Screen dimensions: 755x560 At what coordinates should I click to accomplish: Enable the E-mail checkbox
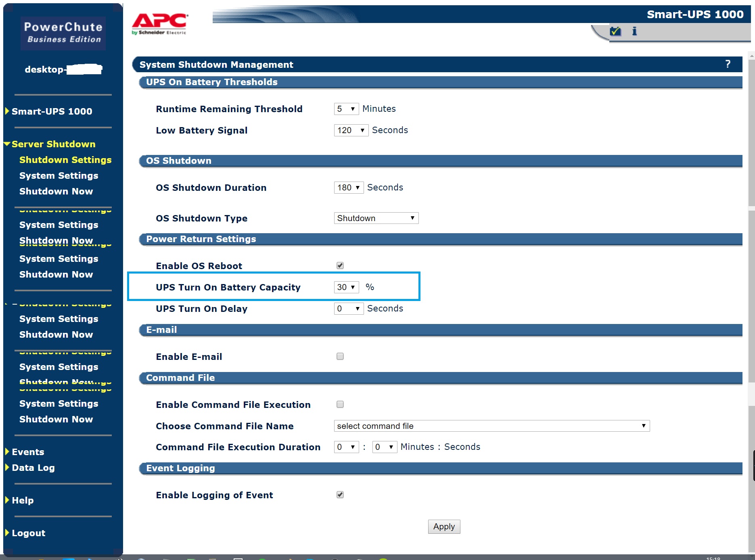click(340, 356)
